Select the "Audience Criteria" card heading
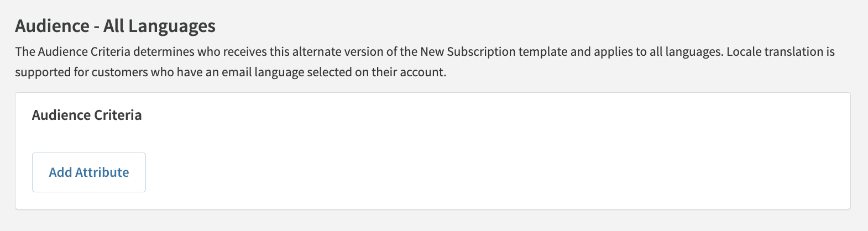 click(87, 115)
